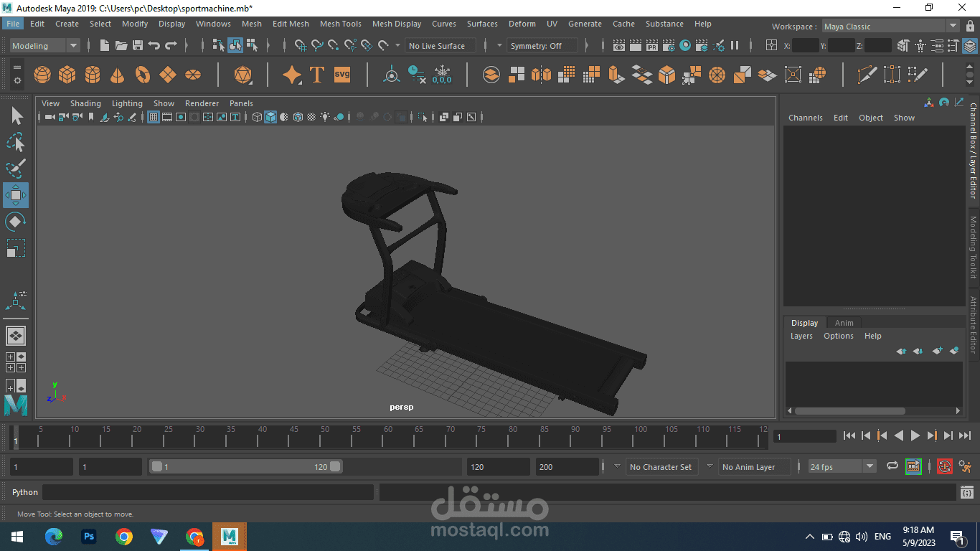This screenshot has height=551, width=980.
Task: Open the File menu
Action: (x=13, y=24)
